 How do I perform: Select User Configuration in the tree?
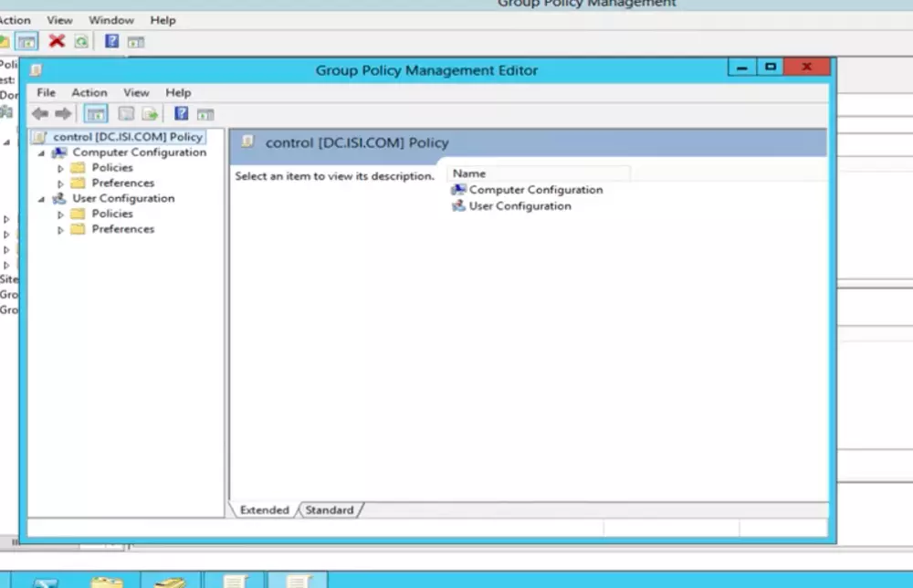(123, 198)
